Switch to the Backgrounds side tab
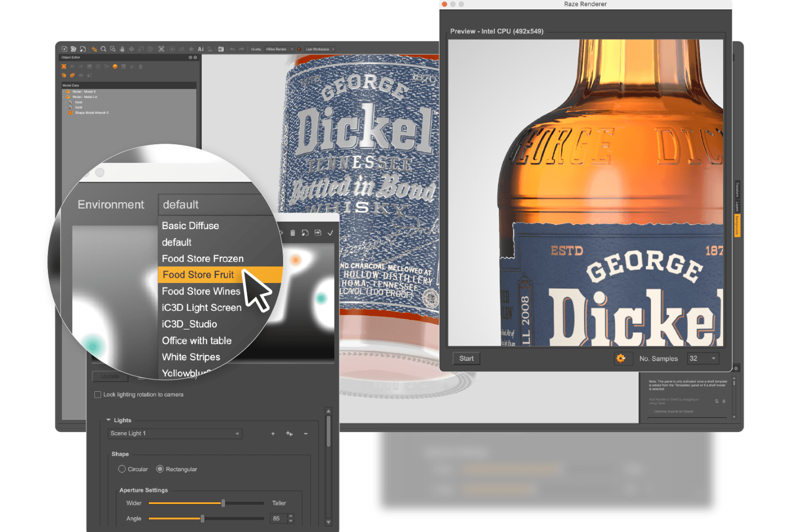This screenshot has width=799, height=532. pyautogui.click(x=737, y=226)
